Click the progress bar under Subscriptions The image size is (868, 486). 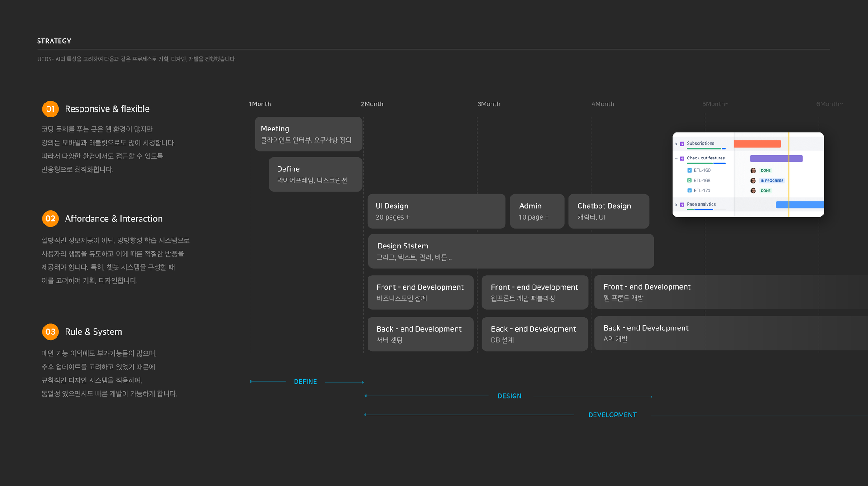tap(706, 148)
